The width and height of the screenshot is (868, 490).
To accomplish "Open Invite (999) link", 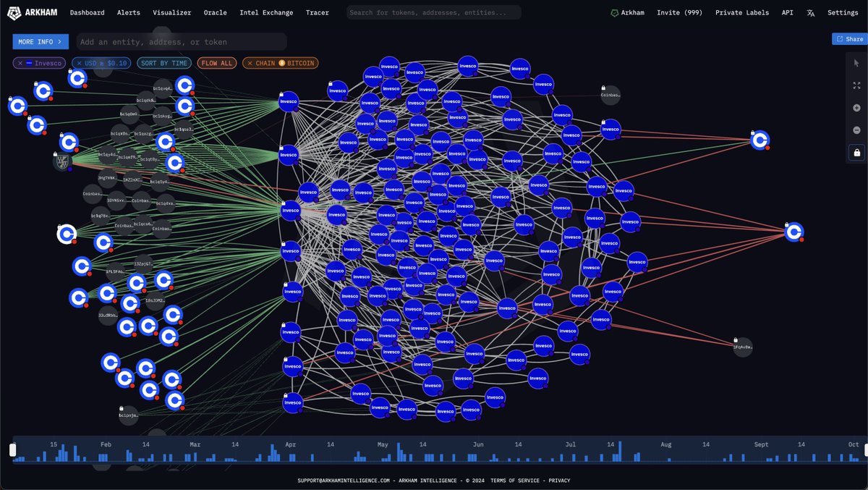I will (x=679, y=12).
